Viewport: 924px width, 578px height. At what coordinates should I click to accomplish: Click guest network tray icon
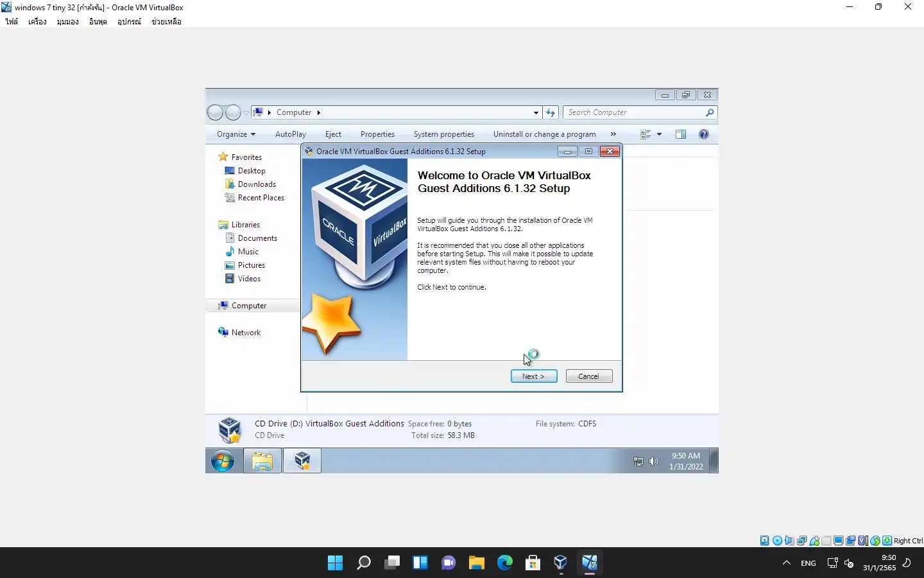point(638,461)
